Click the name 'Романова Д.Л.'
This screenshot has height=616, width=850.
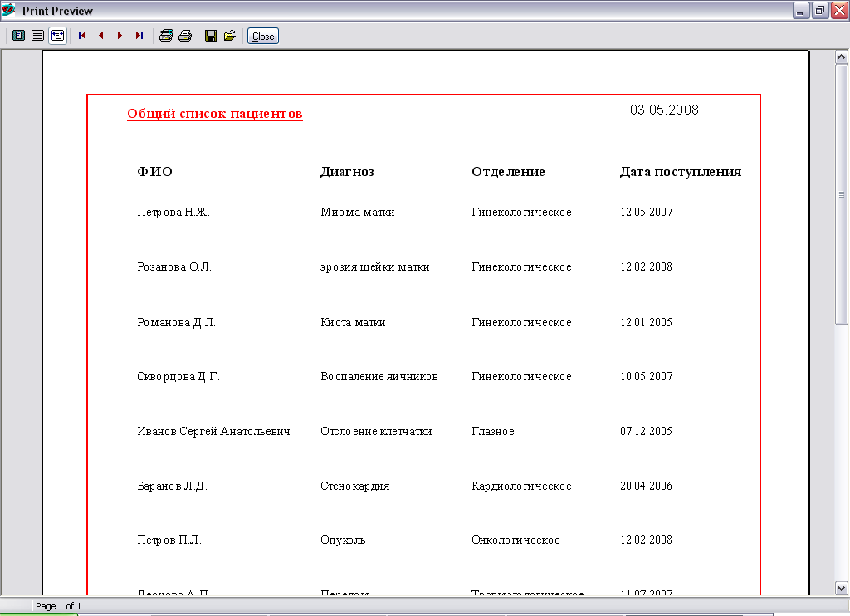point(176,323)
